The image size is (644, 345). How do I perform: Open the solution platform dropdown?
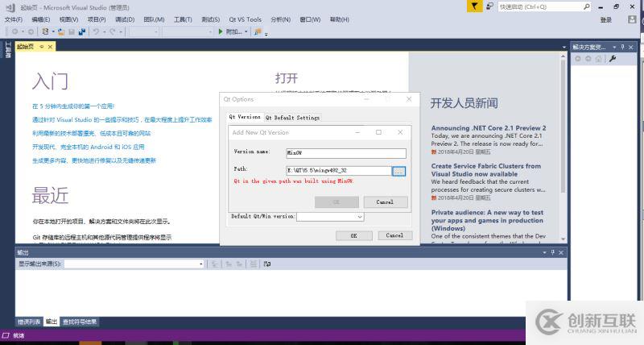[x=210, y=31]
